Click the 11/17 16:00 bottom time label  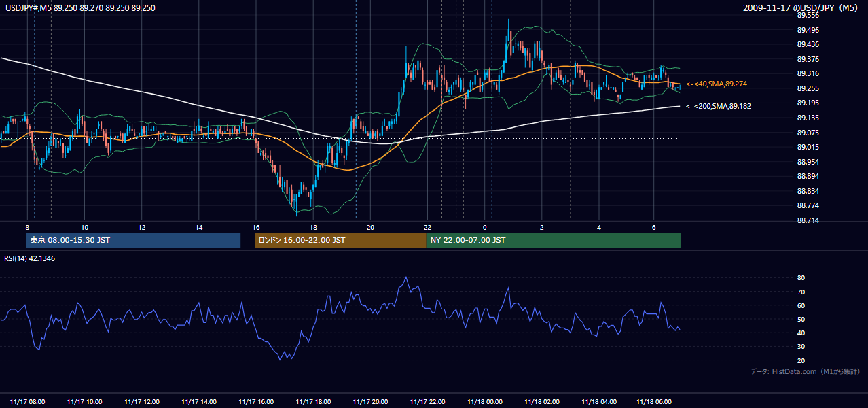(256, 401)
